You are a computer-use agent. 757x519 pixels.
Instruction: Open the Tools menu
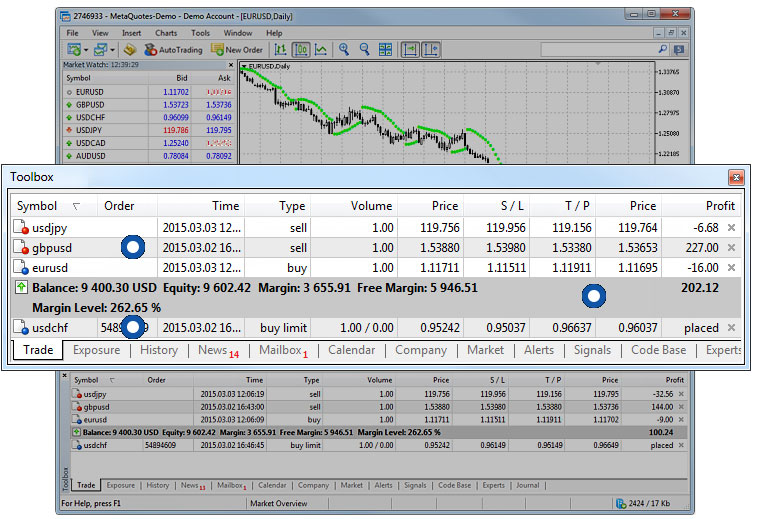coord(200,33)
